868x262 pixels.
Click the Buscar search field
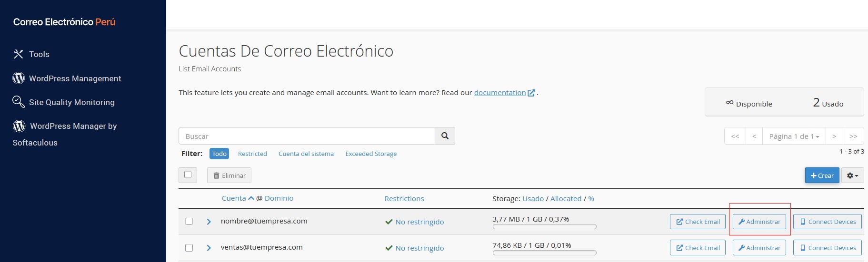pos(307,136)
